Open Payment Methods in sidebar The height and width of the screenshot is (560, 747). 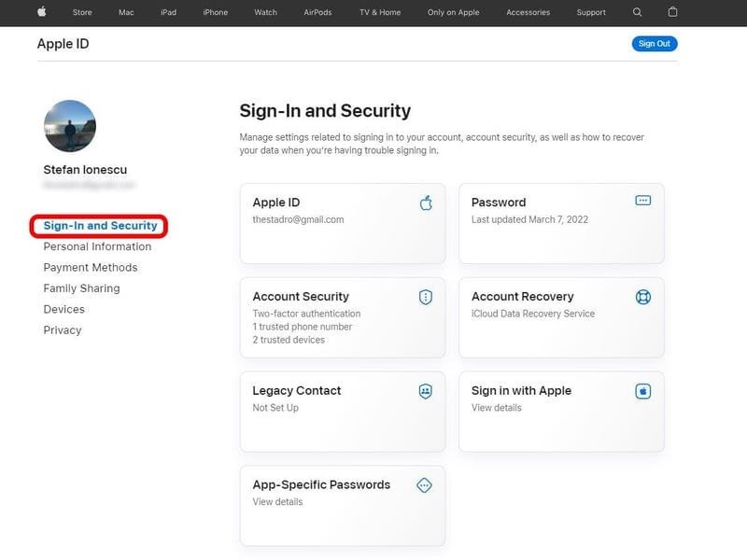(x=91, y=268)
